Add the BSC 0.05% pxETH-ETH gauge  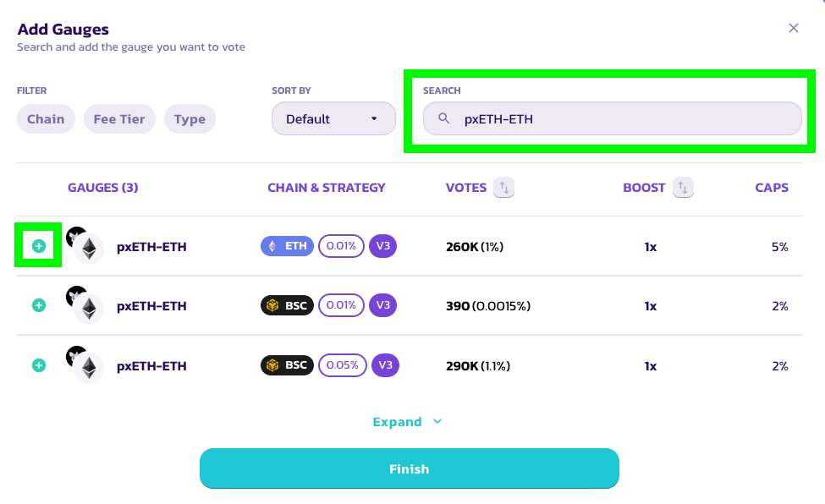coord(38,365)
